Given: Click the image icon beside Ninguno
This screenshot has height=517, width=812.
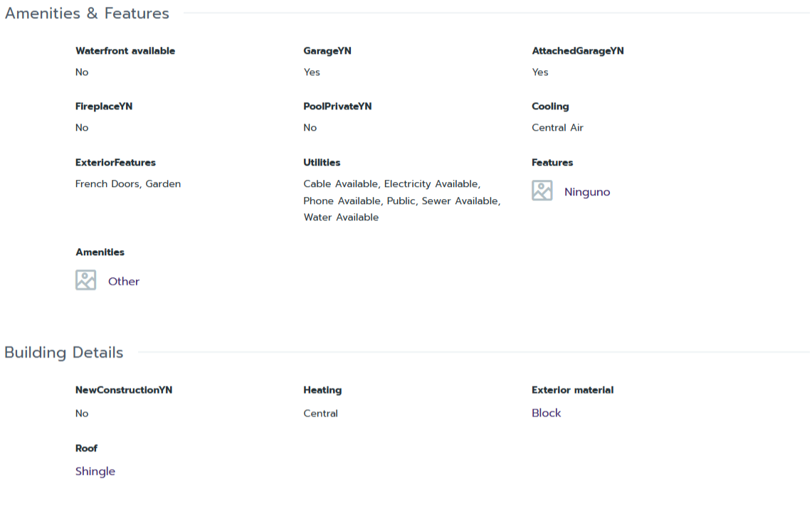Looking at the screenshot, I should coord(542,191).
